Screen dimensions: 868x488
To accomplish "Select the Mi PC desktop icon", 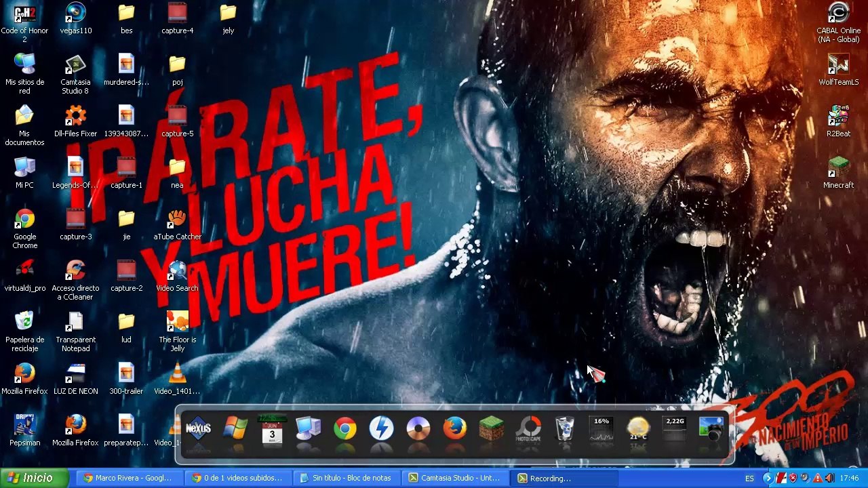I will pyautogui.click(x=24, y=173).
